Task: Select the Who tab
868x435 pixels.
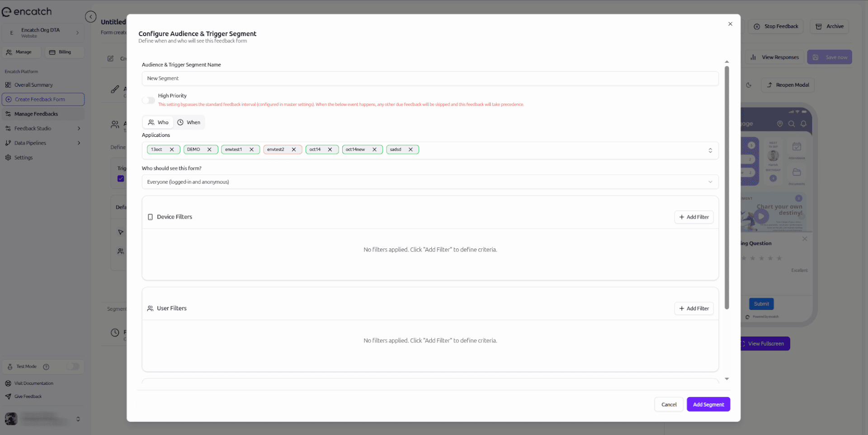Action: click(158, 122)
